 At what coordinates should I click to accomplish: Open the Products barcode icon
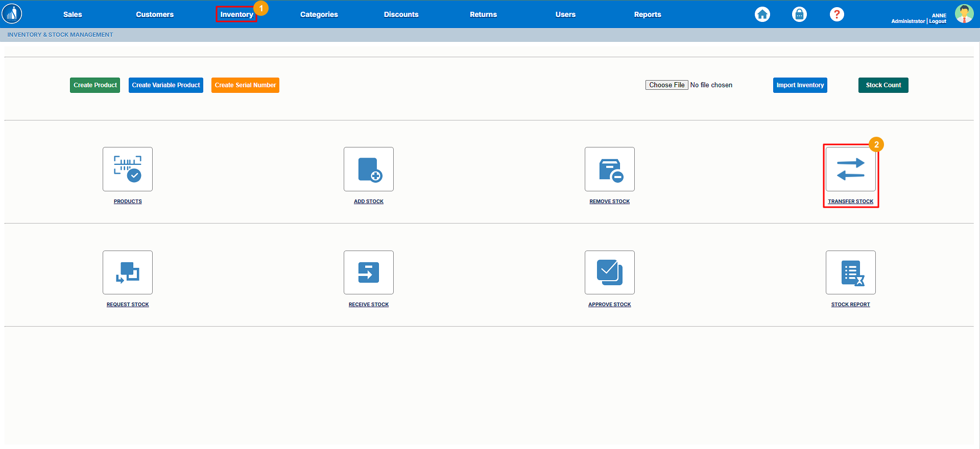click(x=128, y=169)
